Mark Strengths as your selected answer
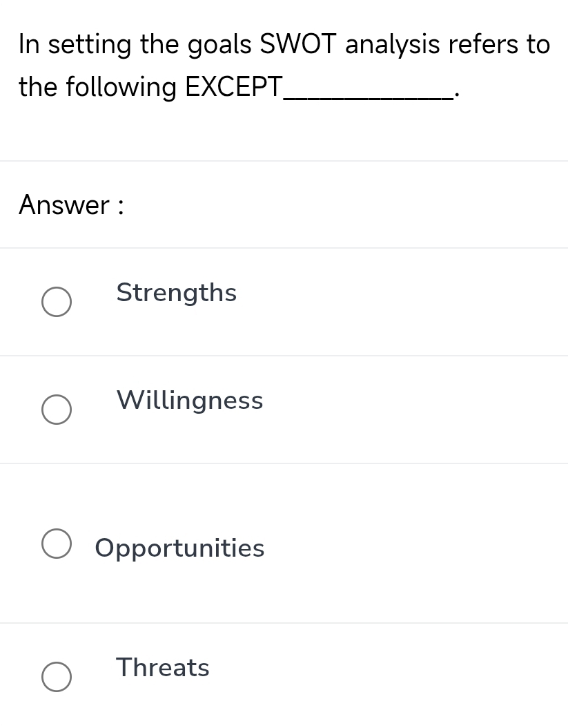The width and height of the screenshot is (568, 728). click(56, 302)
